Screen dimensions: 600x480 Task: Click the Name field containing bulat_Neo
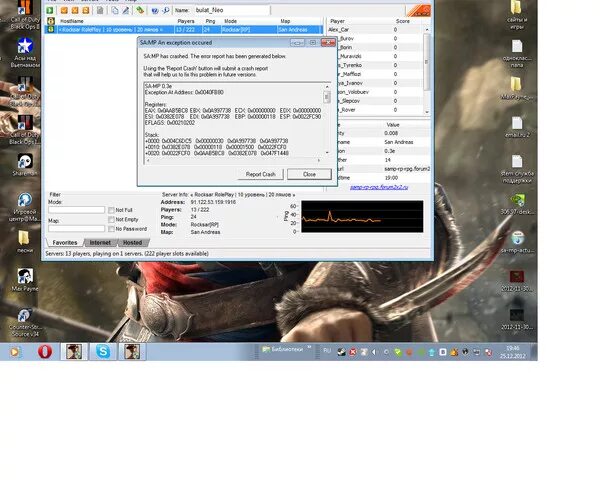click(x=231, y=10)
